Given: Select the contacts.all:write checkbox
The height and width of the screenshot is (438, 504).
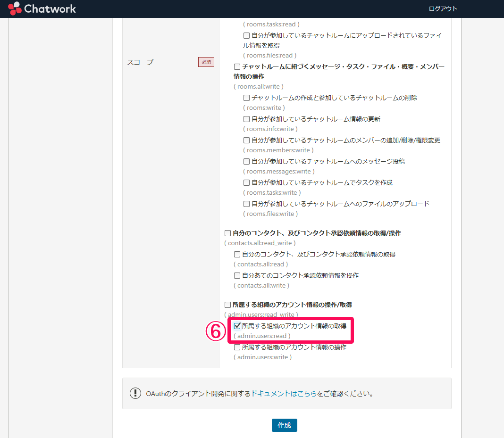Looking at the screenshot, I should point(237,275).
